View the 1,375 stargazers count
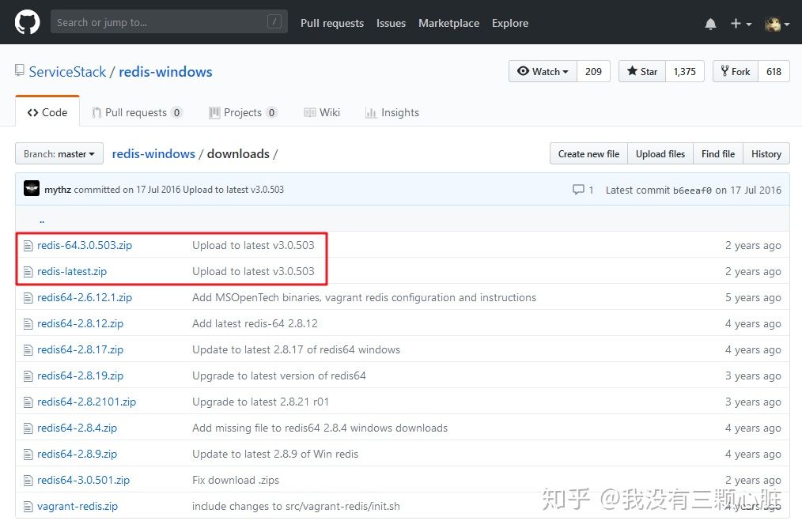Viewport: 802px width, 532px height. pyautogui.click(x=684, y=72)
